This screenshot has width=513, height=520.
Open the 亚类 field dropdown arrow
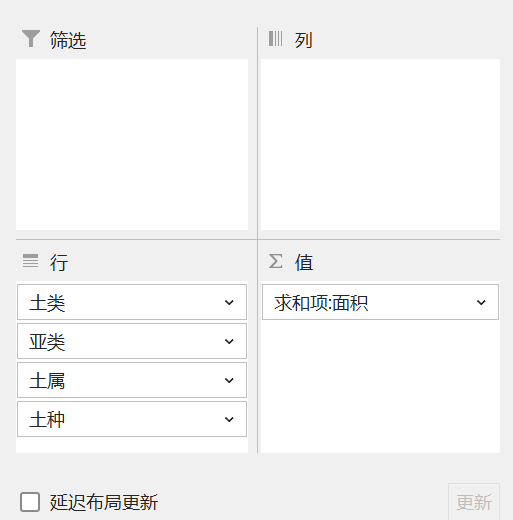pyautogui.click(x=229, y=341)
